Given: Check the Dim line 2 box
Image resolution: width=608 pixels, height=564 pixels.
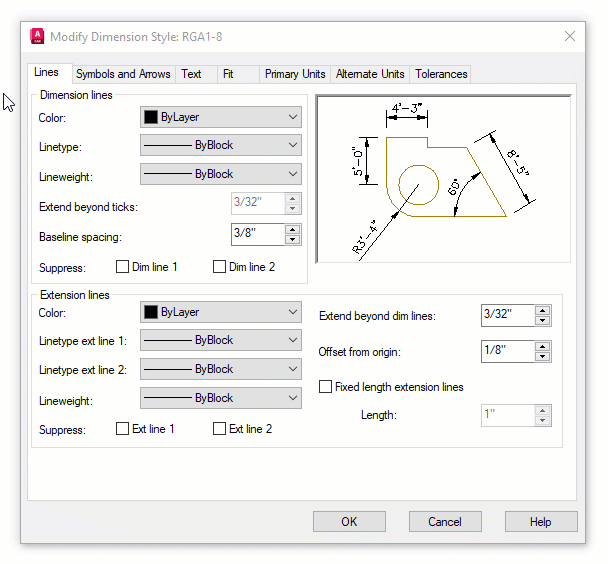Looking at the screenshot, I should pos(220,267).
